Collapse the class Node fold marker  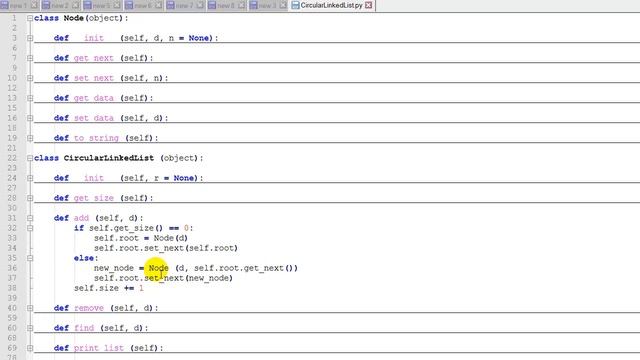(x=30, y=18)
